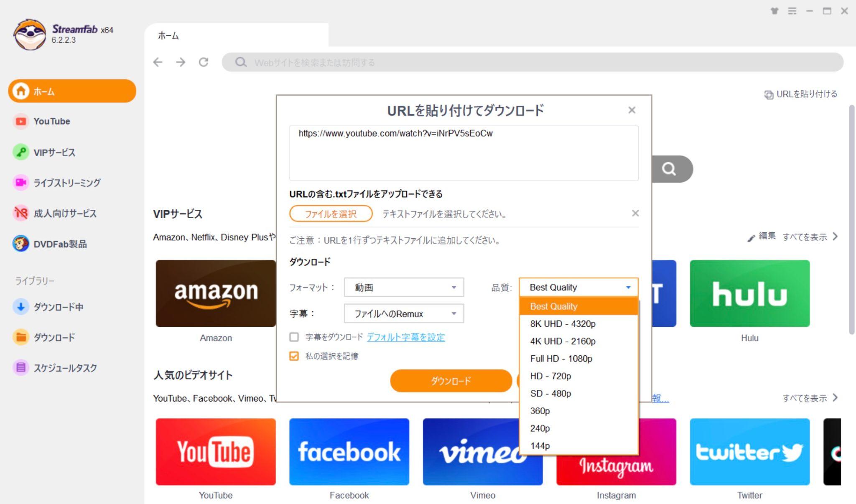Choose 8K UHD - 4320p quality

pyautogui.click(x=578, y=324)
